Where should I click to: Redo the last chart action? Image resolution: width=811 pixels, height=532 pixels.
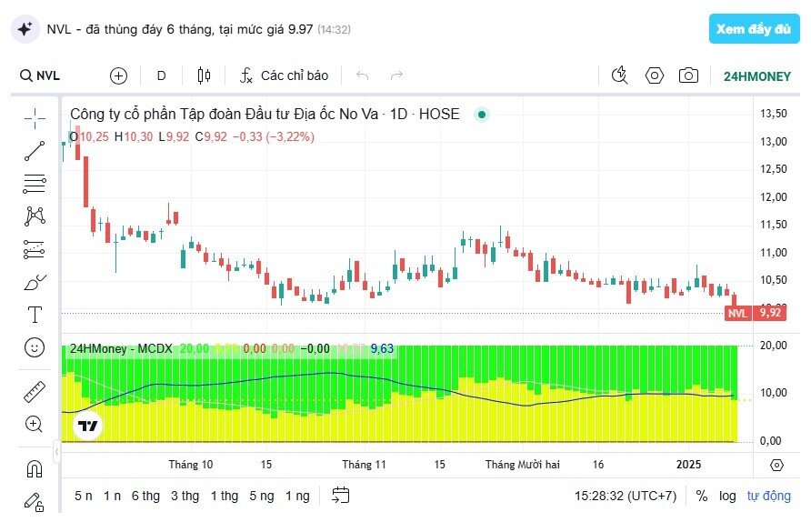coord(396,75)
